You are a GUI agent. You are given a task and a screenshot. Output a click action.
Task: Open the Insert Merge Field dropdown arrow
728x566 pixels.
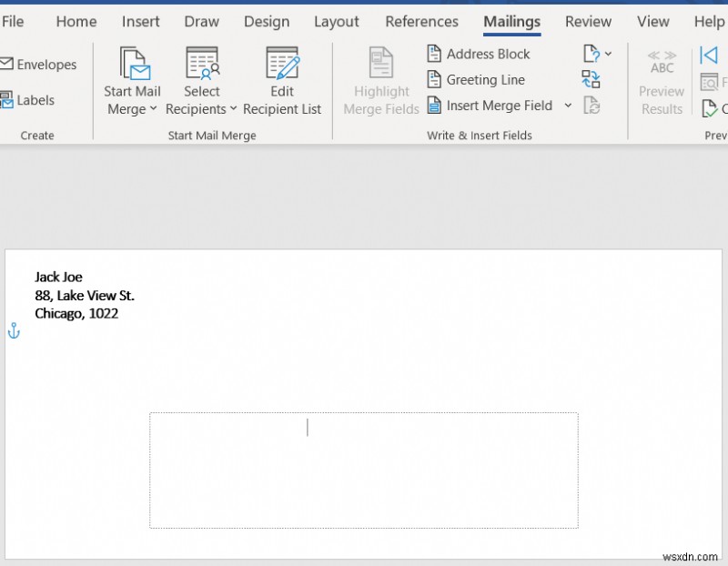568,106
